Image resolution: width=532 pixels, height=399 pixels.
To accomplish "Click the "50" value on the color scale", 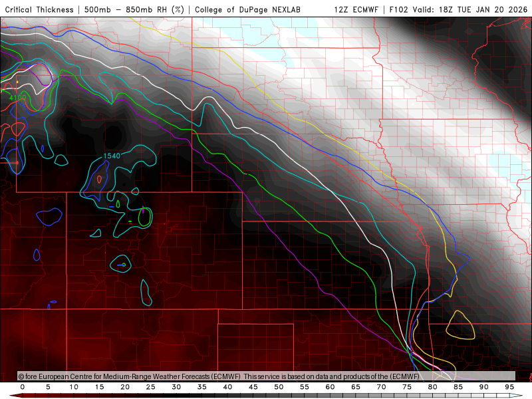I will coord(279,387).
